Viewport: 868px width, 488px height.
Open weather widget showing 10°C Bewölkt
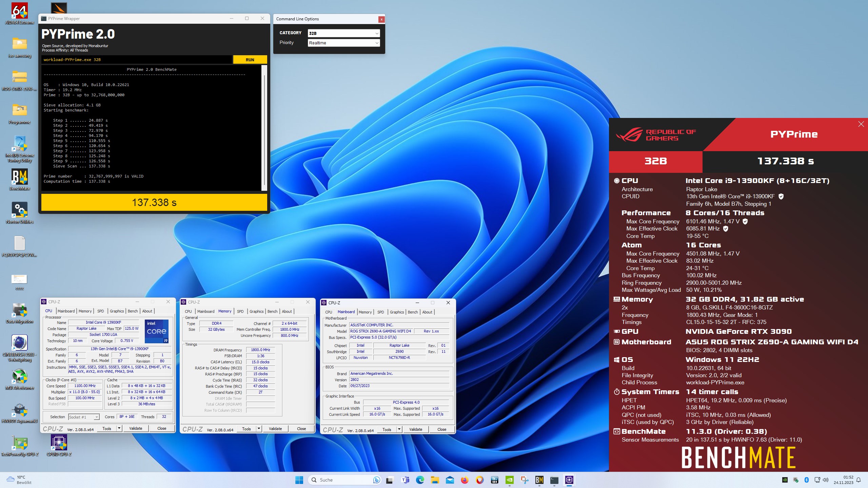click(x=20, y=480)
